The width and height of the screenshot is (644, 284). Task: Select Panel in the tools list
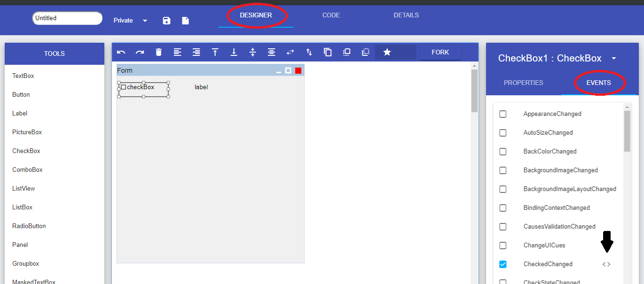[x=20, y=245]
